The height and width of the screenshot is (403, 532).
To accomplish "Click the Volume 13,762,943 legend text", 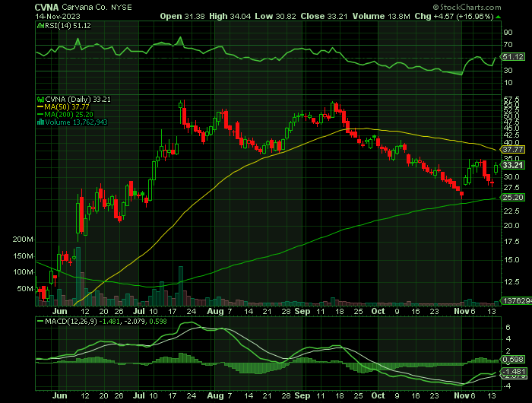I will (76, 122).
